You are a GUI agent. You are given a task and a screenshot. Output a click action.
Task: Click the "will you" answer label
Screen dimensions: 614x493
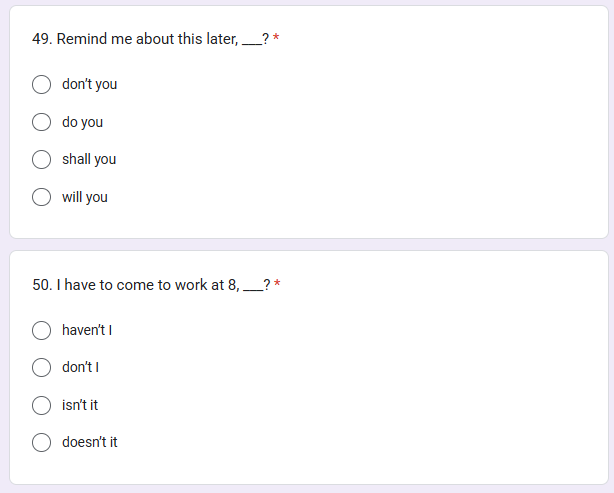85,197
